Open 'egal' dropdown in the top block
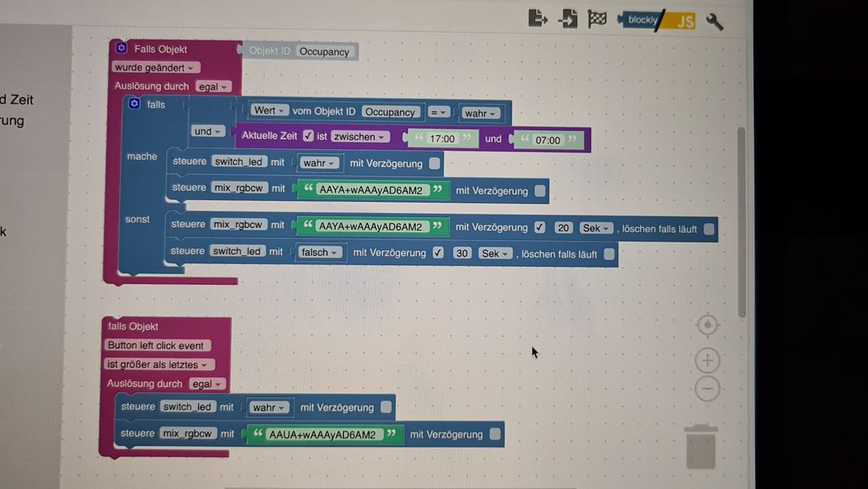 click(213, 86)
